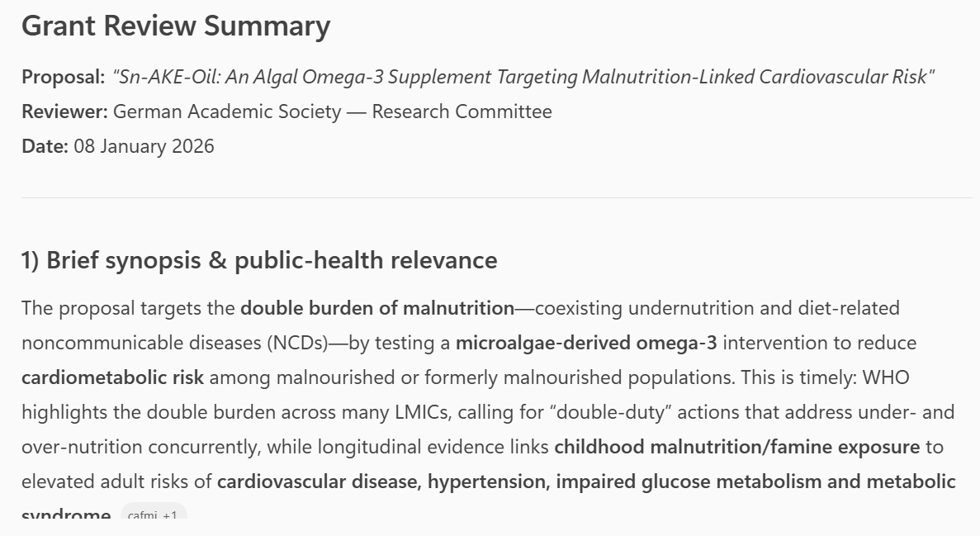Click the bold "microalgae-derived omega-3" phrase
Screen dimensions: 980x536
(x=586, y=343)
